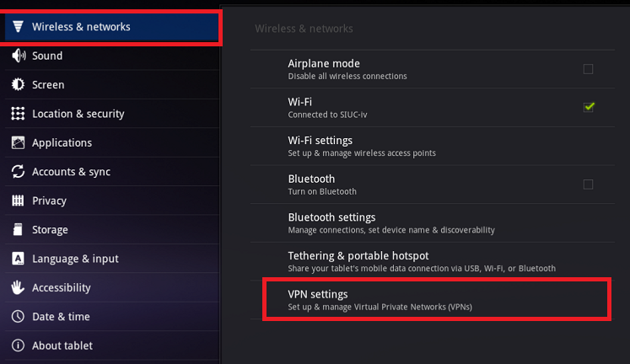Click the Accessibility hand icon
Image resolution: width=630 pixels, height=364 pixels.
(17, 287)
